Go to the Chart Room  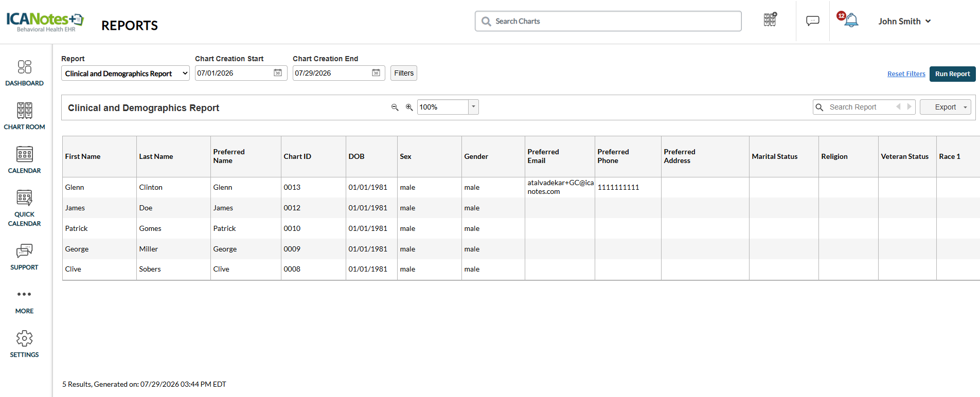24,116
